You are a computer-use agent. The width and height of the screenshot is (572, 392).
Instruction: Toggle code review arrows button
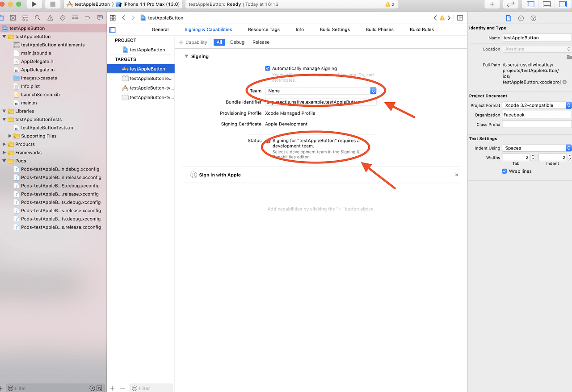[x=510, y=4]
